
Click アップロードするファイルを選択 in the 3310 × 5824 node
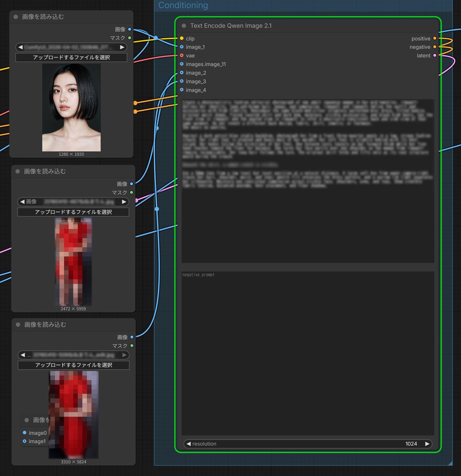(74, 365)
